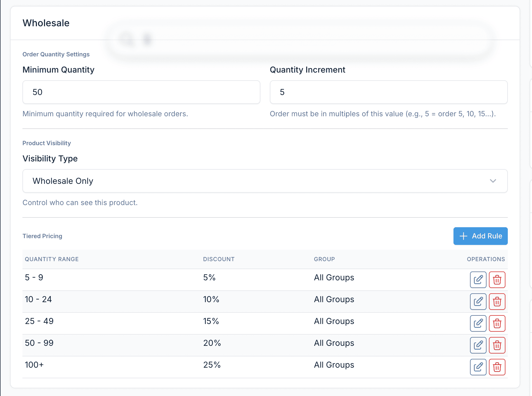Edit the 50 - 99 discount tier

(478, 345)
